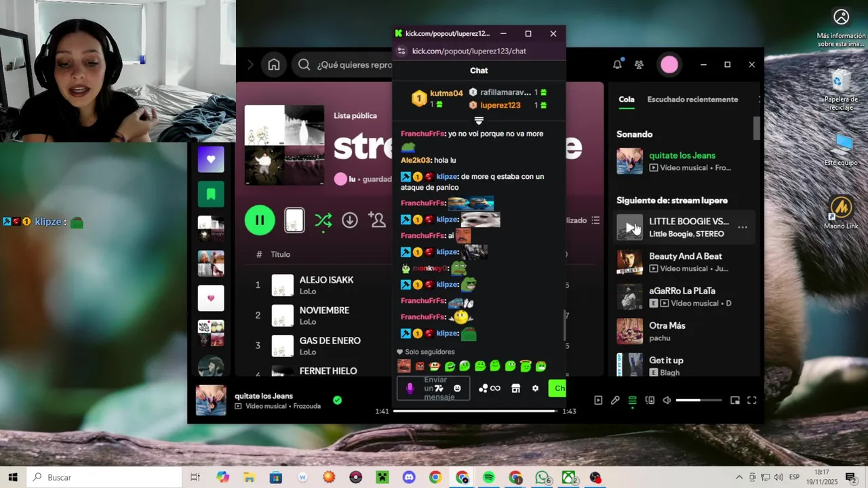The width and height of the screenshot is (868, 488).
Task: Open Kick chat settings gear
Action: tap(535, 388)
